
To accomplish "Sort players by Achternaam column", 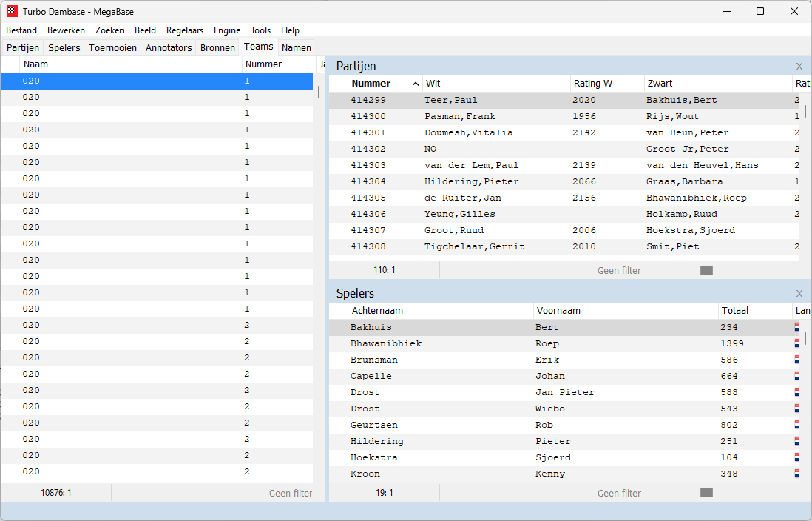I will [x=441, y=311].
